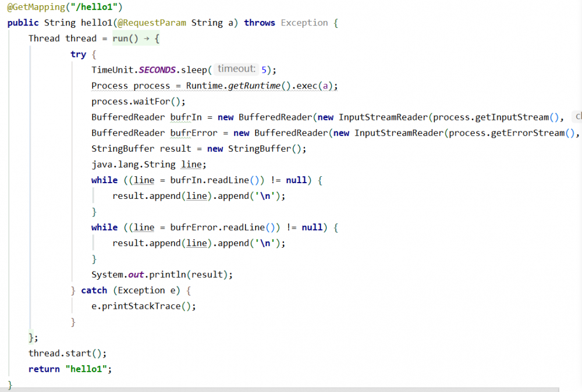Click the process.waitFor() call
This screenshot has height=392, width=582.
coord(136,102)
